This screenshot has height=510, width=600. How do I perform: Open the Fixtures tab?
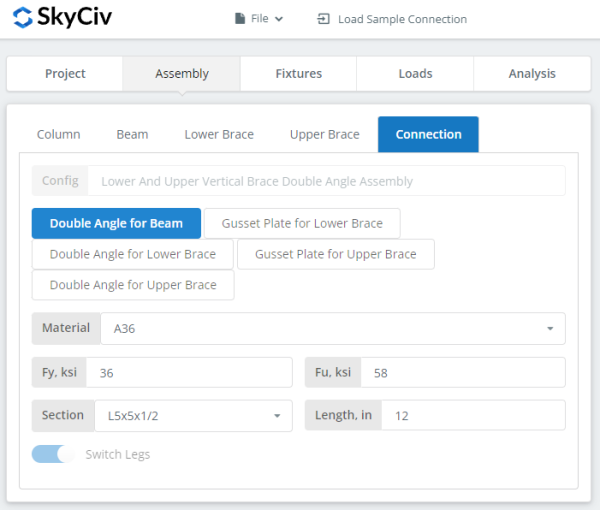coord(298,73)
